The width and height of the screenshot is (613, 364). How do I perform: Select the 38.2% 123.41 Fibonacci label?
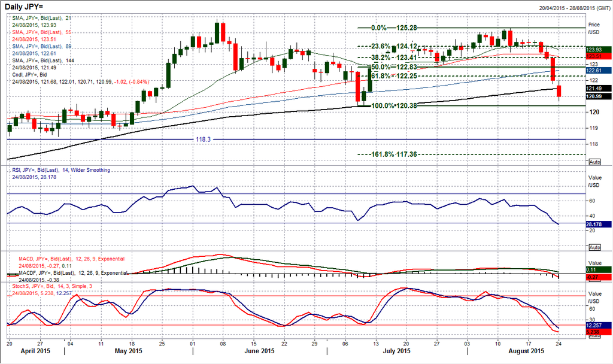[x=394, y=57]
